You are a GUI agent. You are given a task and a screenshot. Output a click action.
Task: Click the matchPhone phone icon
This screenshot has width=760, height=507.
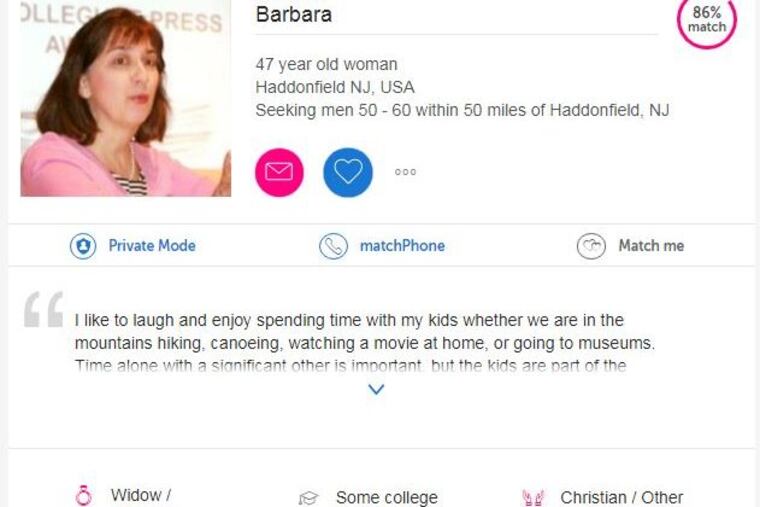tap(333, 246)
